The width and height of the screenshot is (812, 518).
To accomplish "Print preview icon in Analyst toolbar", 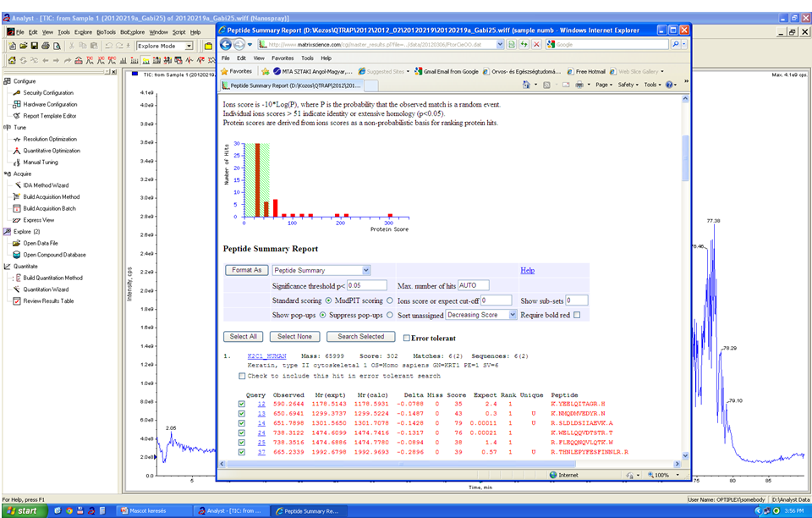I will tap(57, 46).
